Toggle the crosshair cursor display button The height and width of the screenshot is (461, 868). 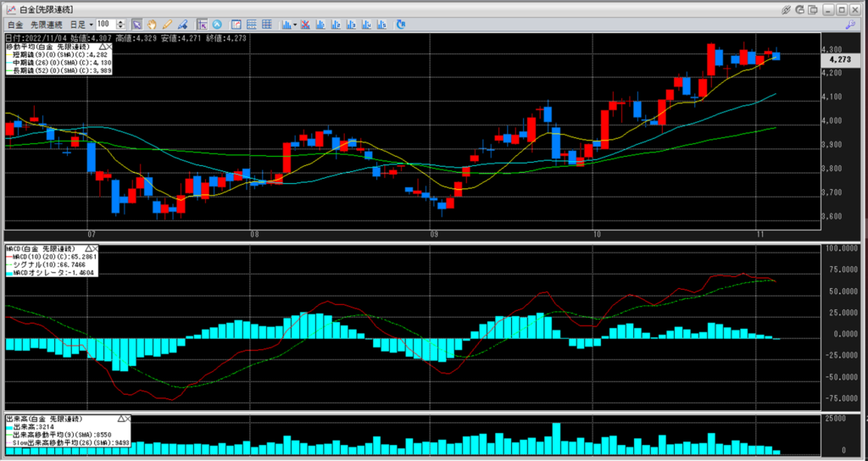click(202, 25)
